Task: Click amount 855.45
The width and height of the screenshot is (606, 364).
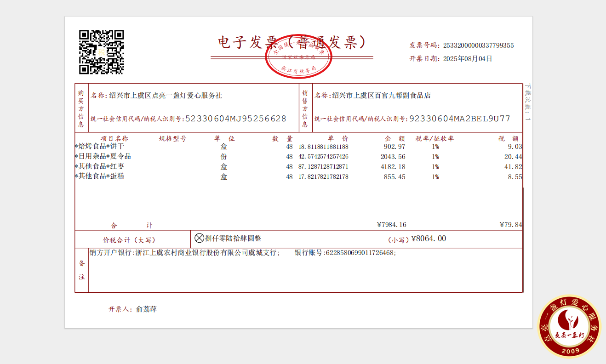Action: tap(394, 177)
